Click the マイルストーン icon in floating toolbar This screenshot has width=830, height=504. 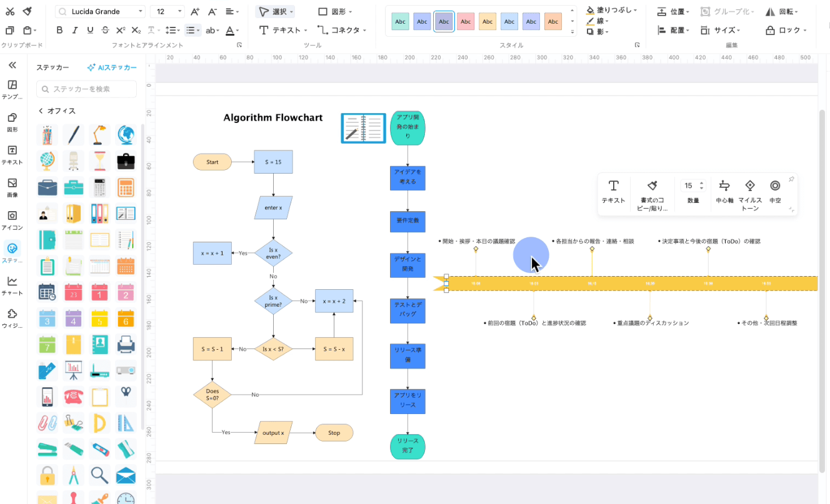(x=750, y=185)
